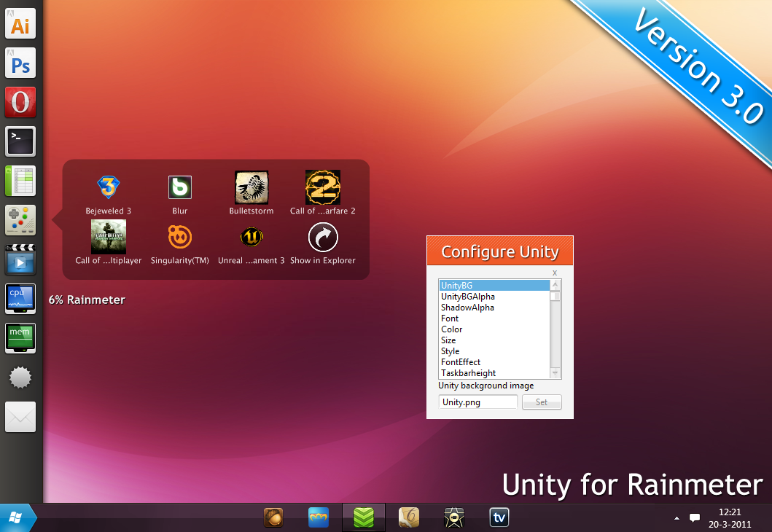This screenshot has height=532, width=772.
Task: Select the Color setting in Configure Unity
Action: (451, 329)
